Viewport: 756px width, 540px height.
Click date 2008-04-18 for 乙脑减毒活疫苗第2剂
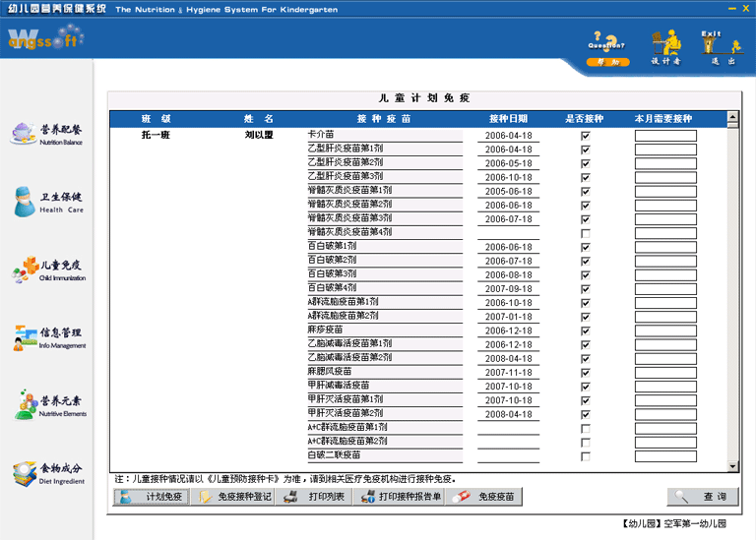pos(508,359)
